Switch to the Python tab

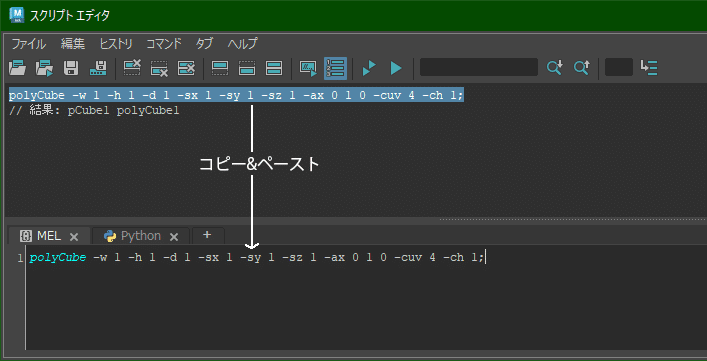coord(141,236)
